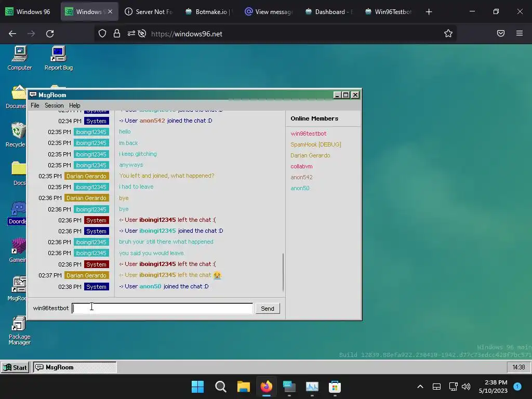Click the MsgRoom taskbar button

(75, 367)
